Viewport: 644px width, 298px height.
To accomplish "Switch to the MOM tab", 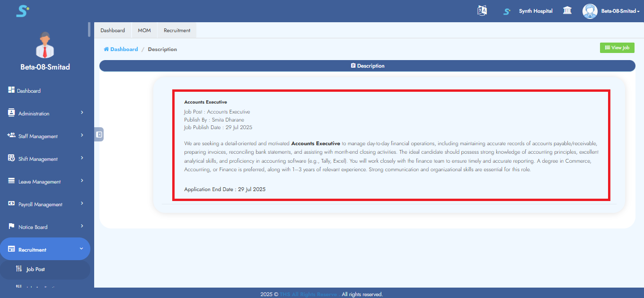I will click(144, 30).
